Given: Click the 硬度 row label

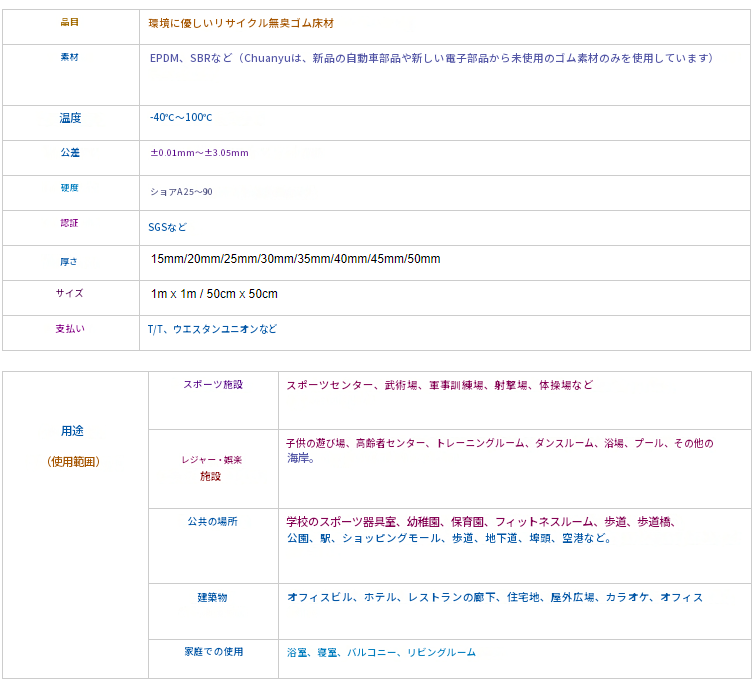Looking at the screenshot, I should point(70,188).
